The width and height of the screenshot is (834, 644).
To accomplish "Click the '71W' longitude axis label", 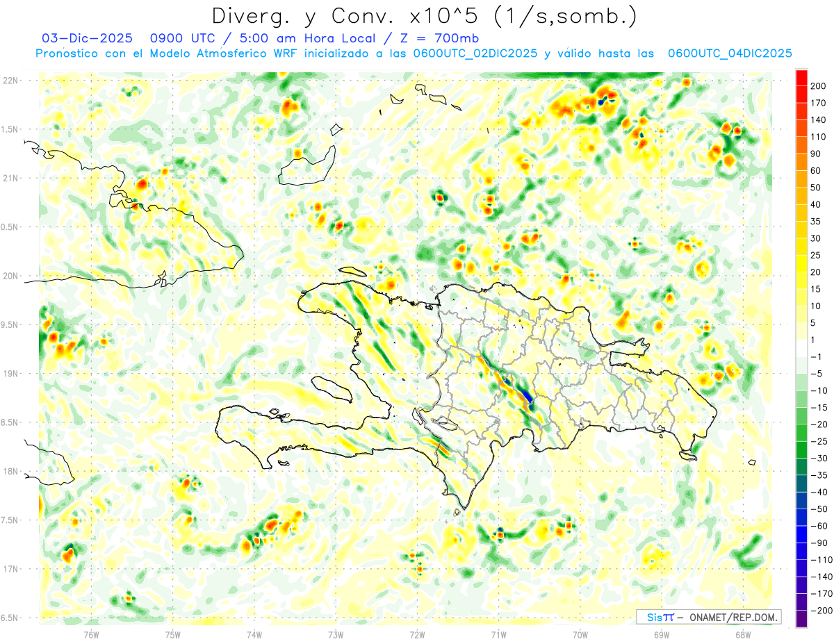I will pos(498,634).
